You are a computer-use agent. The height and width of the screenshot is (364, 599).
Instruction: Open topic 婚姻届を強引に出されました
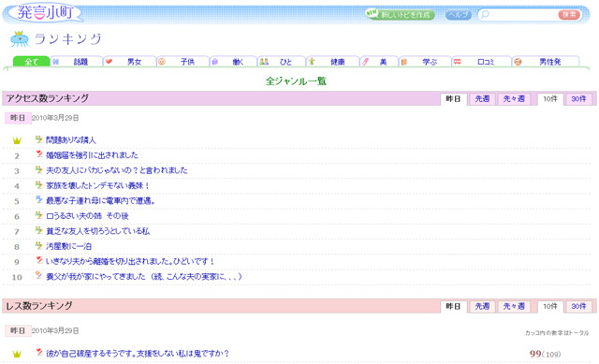click(x=92, y=155)
